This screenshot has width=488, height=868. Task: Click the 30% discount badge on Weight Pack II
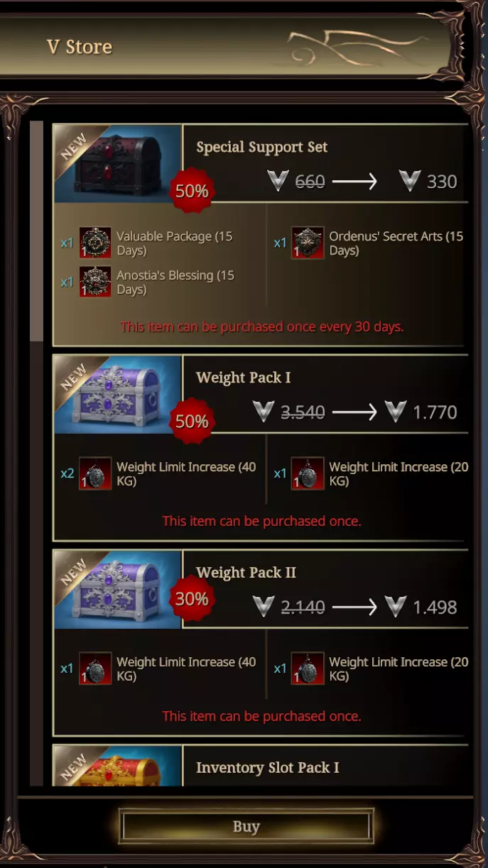(x=192, y=599)
